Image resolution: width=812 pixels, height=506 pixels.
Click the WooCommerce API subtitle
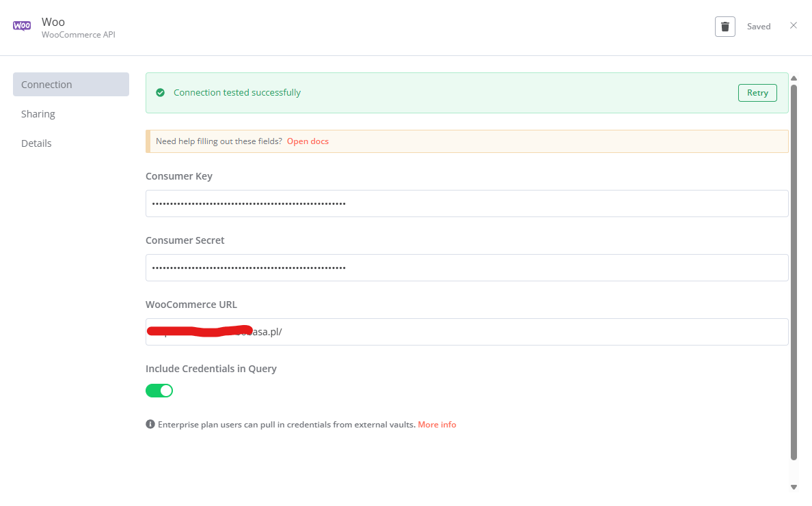(78, 35)
